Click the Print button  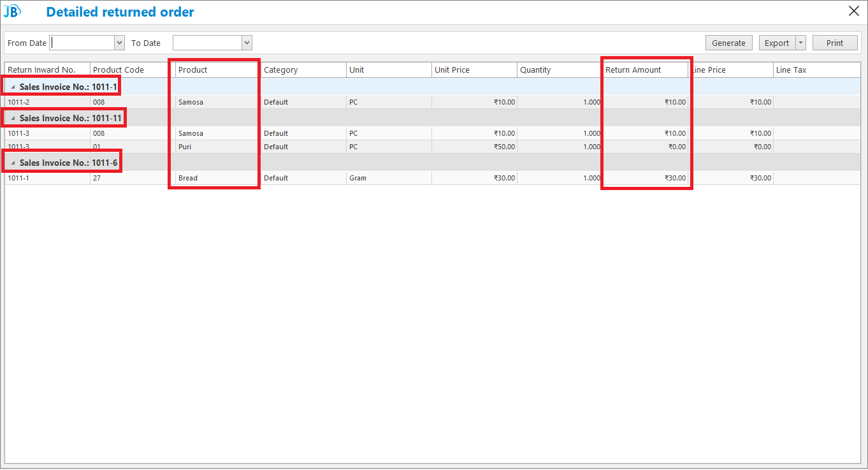pyautogui.click(x=835, y=43)
